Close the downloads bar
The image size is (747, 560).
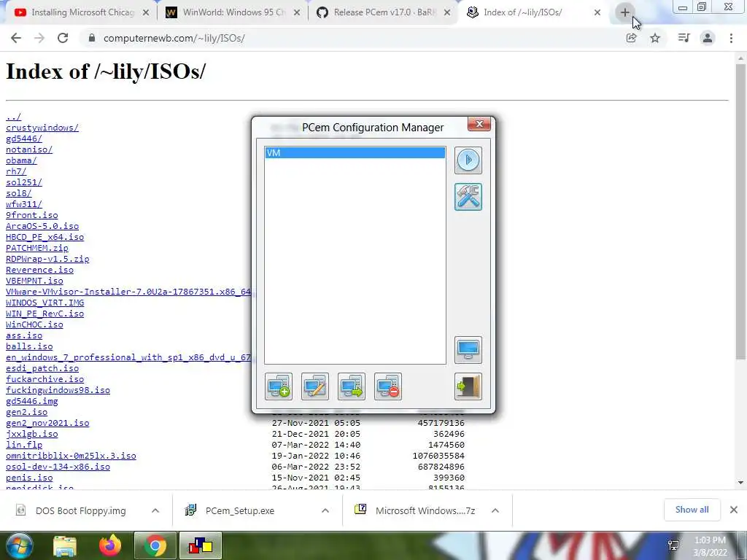[734, 510]
